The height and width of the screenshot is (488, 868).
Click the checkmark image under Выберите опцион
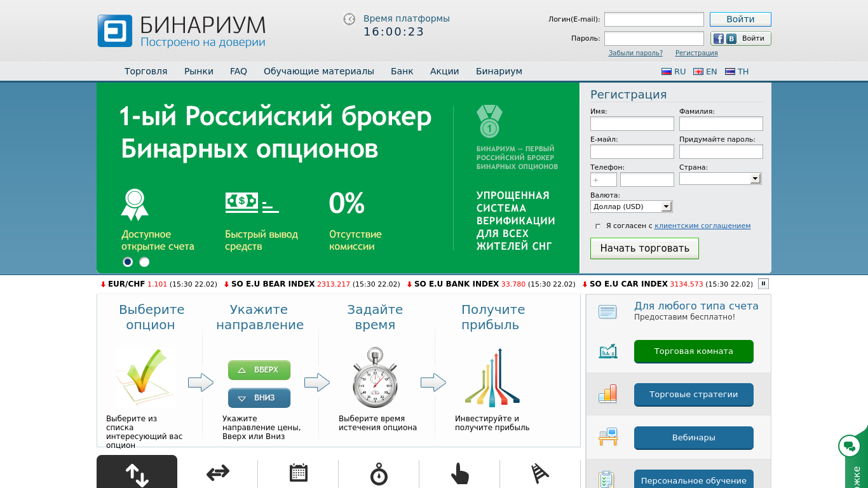coord(147,376)
